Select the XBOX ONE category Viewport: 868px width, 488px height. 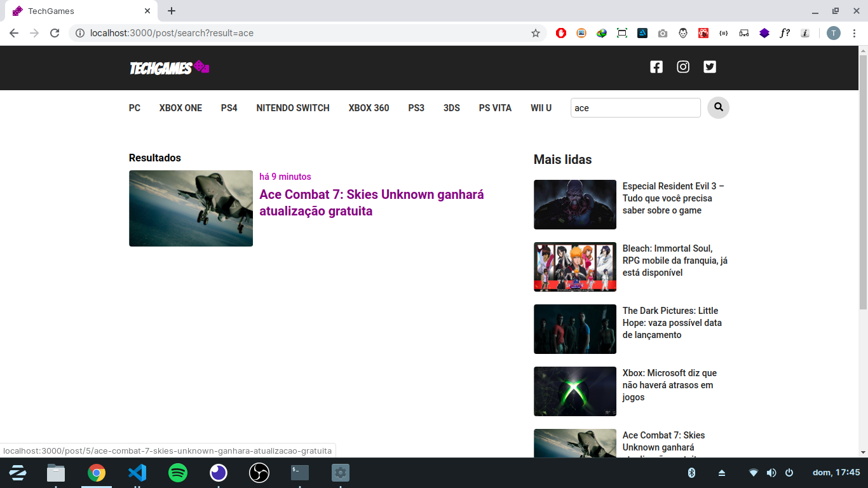(x=180, y=108)
